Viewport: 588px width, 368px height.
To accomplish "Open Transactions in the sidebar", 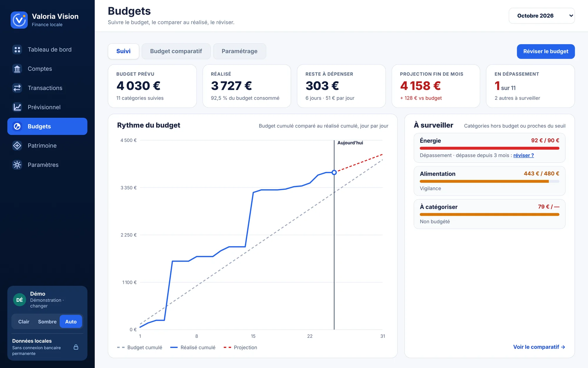I will pos(47,88).
